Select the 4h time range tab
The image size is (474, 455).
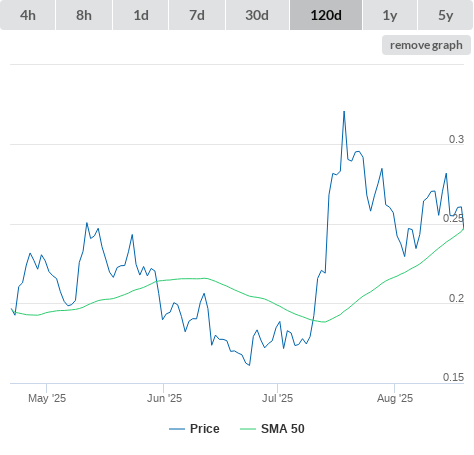click(x=28, y=15)
